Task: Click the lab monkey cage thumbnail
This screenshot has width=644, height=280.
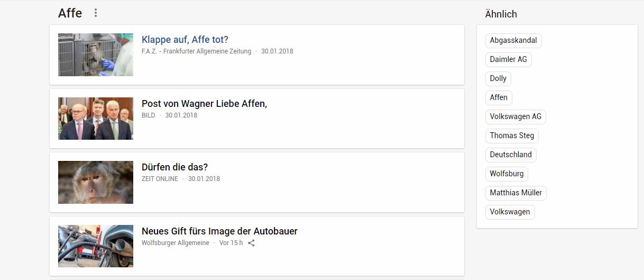Action: tap(96, 55)
